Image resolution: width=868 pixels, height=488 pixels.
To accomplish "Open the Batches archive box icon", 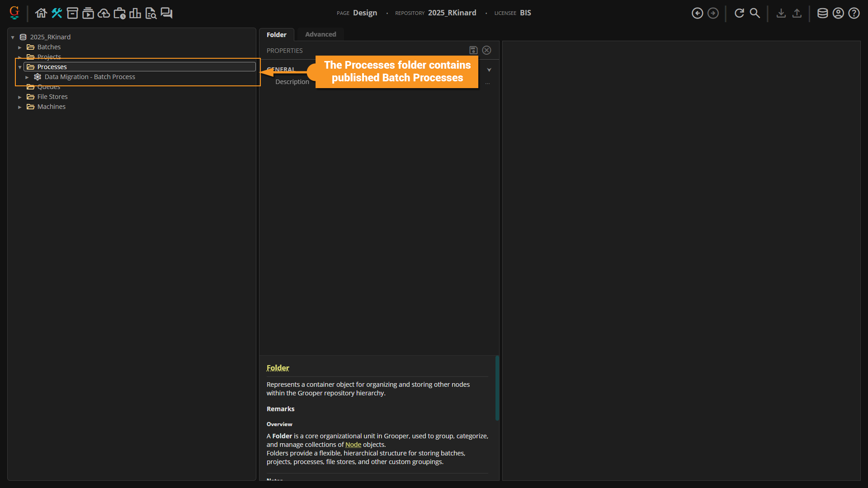I will coord(72,13).
